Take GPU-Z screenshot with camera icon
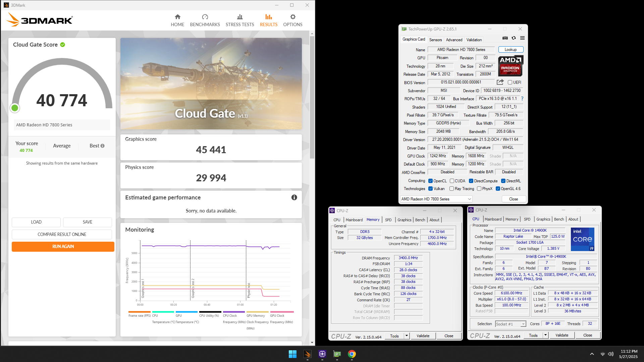 click(x=505, y=38)
